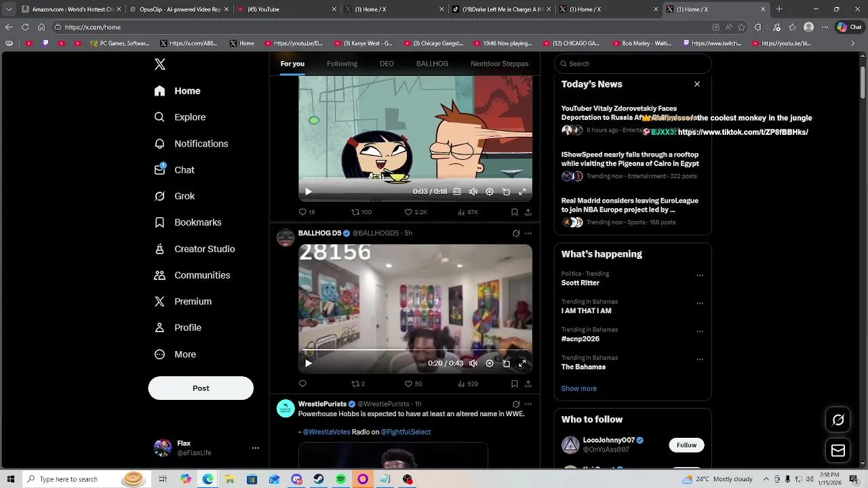
Task: Enter fullscreen on the cartoon video
Action: pos(522,192)
